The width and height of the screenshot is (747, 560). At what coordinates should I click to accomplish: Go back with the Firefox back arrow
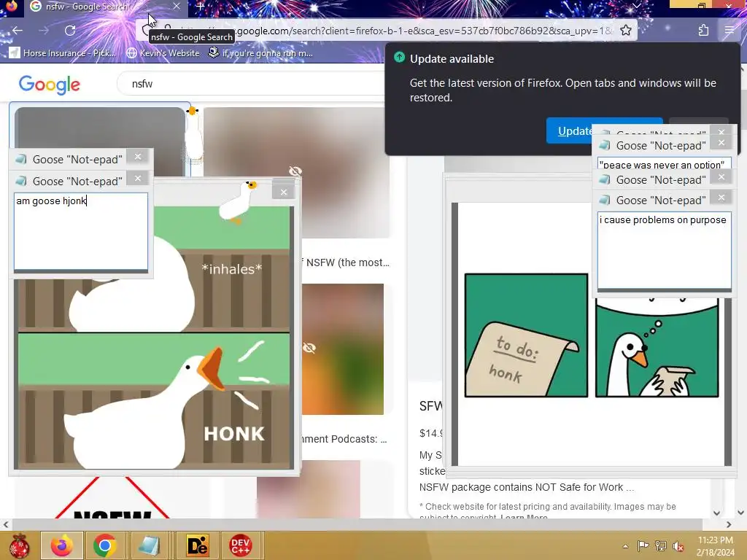pyautogui.click(x=18, y=31)
